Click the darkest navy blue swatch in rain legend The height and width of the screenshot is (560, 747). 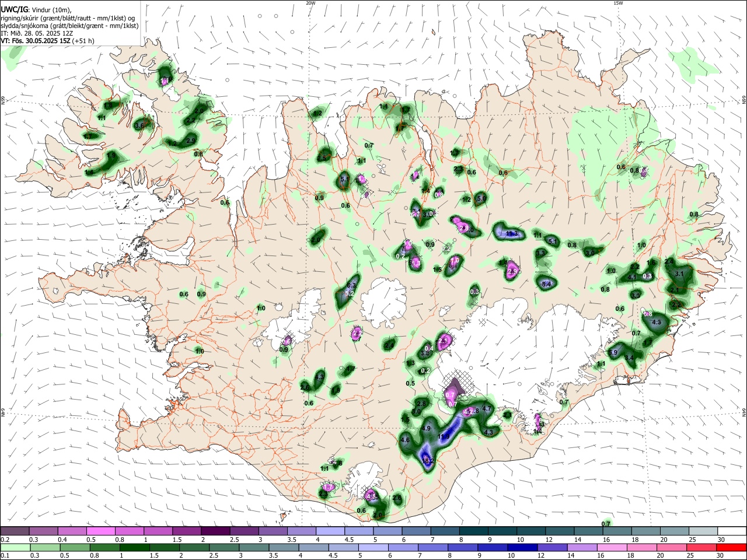coord(521,547)
